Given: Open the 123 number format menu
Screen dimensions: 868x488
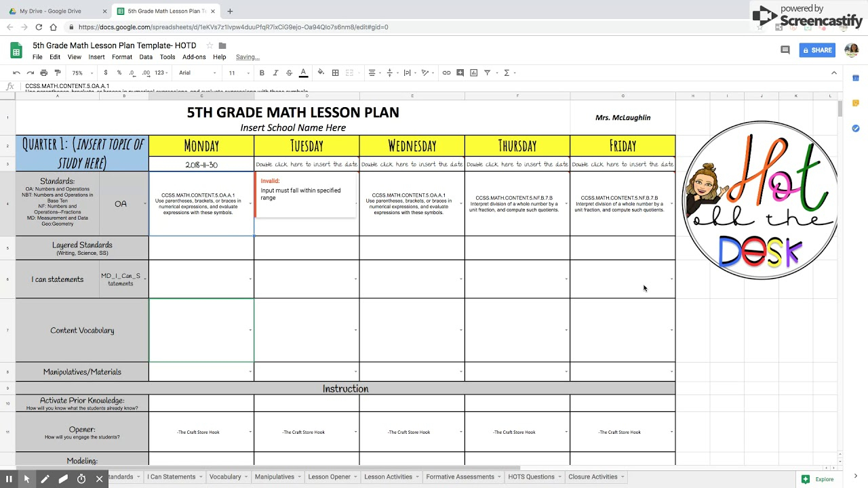Looking at the screenshot, I should (162, 73).
